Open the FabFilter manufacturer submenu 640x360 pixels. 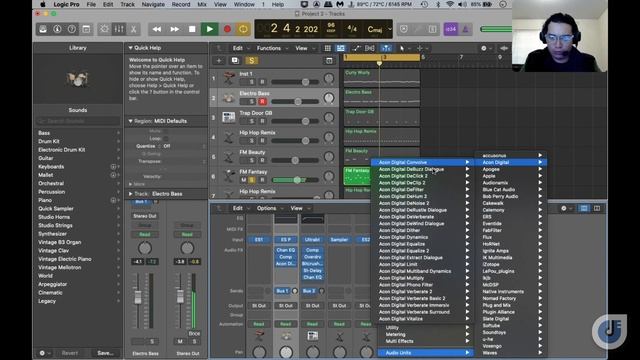click(x=511, y=230)
